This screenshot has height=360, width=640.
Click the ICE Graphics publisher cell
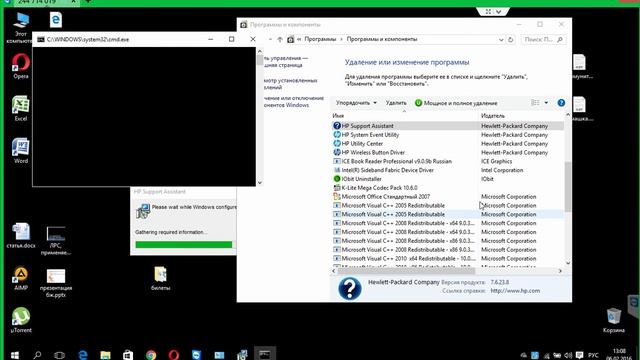[496, 161]
